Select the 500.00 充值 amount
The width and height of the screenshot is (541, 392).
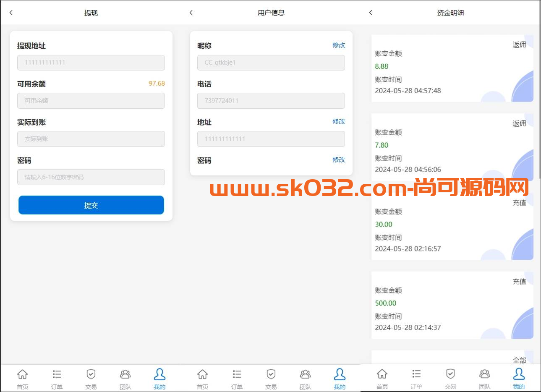click(386, 303)
